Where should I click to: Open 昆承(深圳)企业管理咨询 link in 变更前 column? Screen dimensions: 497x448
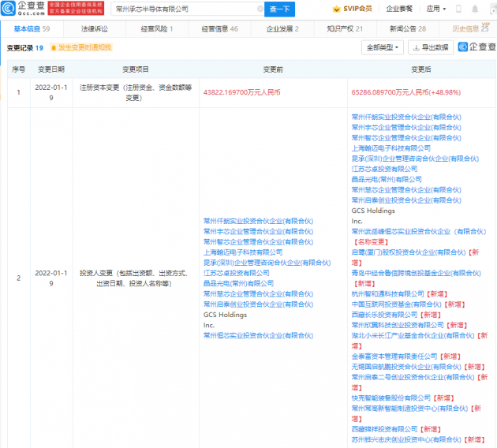click(267, 263)
